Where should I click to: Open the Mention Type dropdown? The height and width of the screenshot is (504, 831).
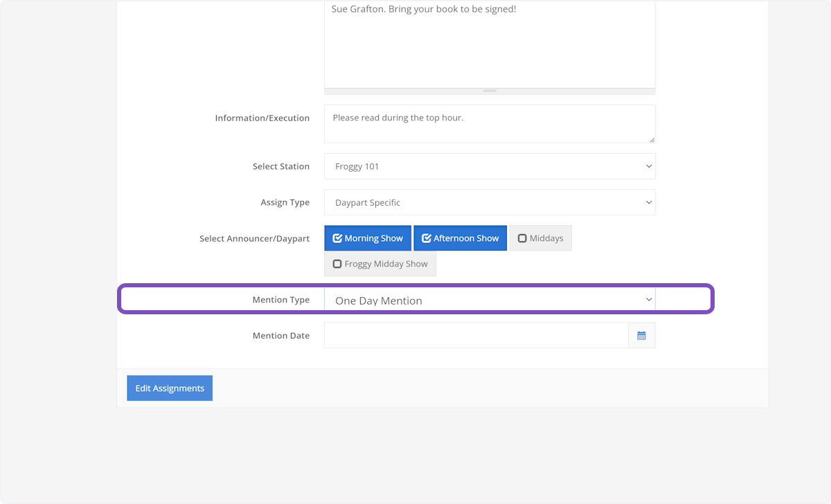489,300
